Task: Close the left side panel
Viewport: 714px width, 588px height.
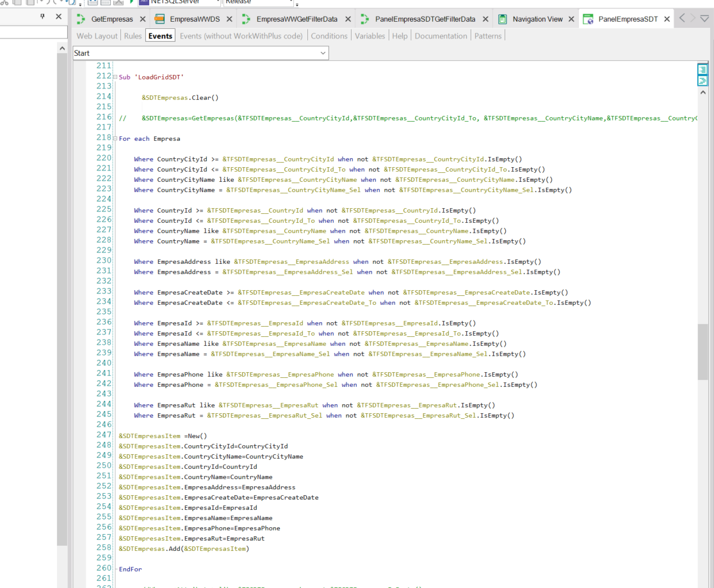Action: coord(59,17)
